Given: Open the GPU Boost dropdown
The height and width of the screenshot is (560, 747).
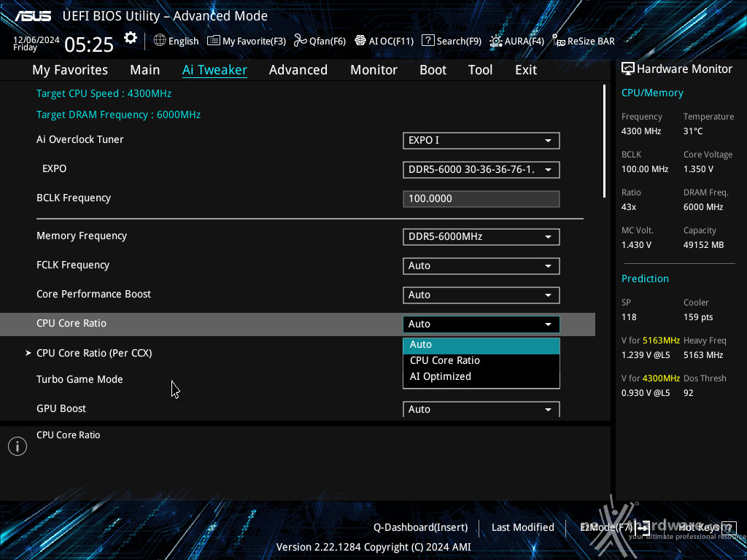Looking at the screenshot, I should coord(481,409).
